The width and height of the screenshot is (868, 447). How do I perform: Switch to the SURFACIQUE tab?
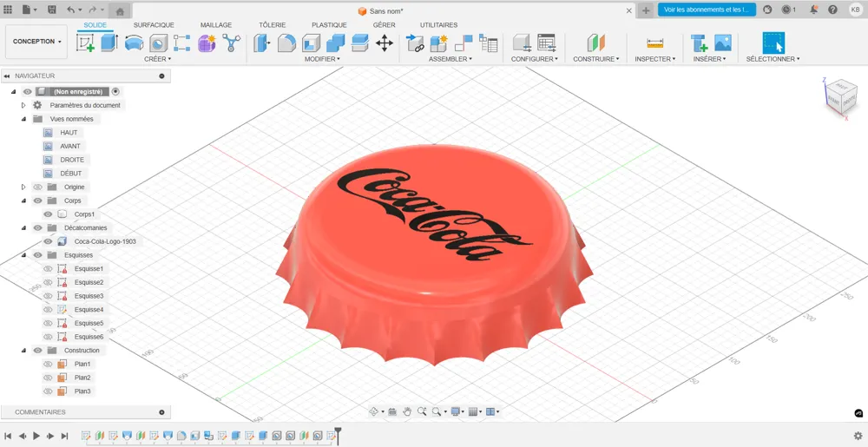click(154, 25)
